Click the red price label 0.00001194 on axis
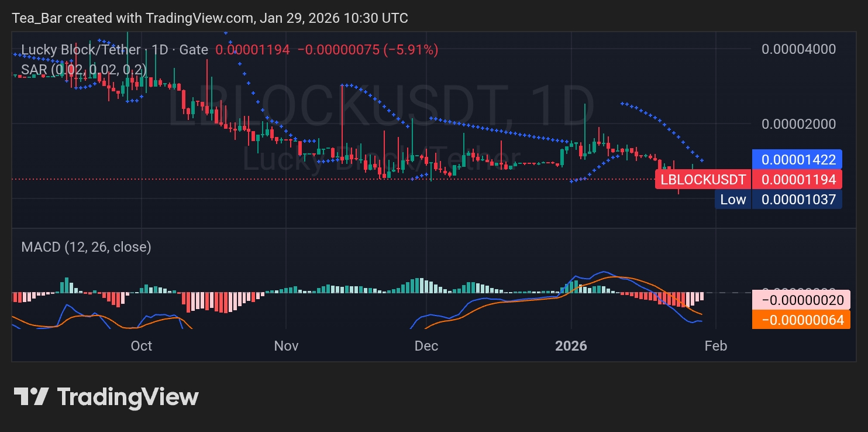 (x=797, y=179)
